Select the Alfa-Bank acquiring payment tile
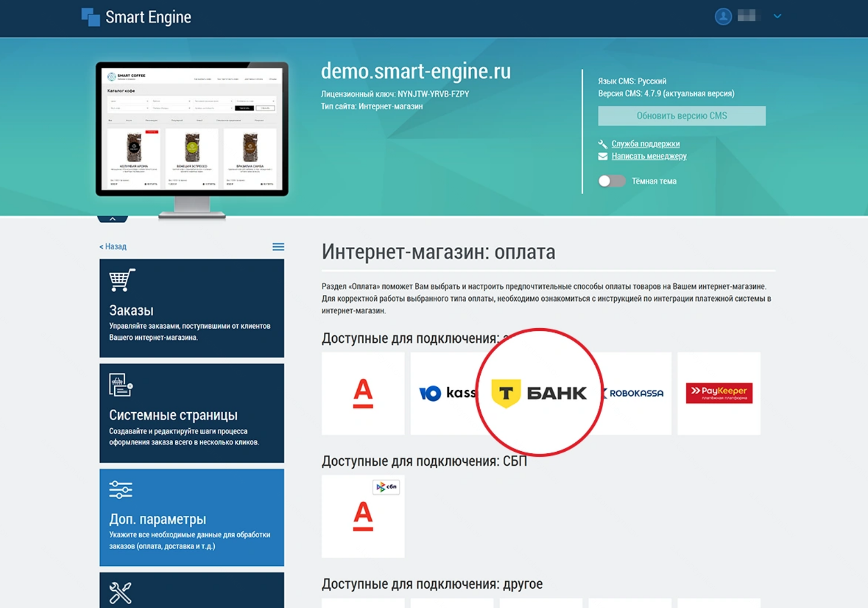This screenshot has width=868, height=608. click(363, 393)
